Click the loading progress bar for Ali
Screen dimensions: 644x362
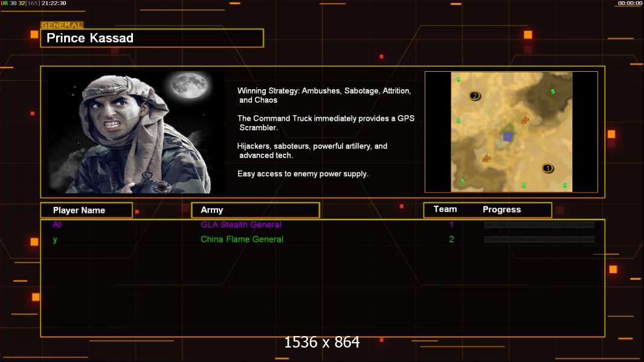539,224
